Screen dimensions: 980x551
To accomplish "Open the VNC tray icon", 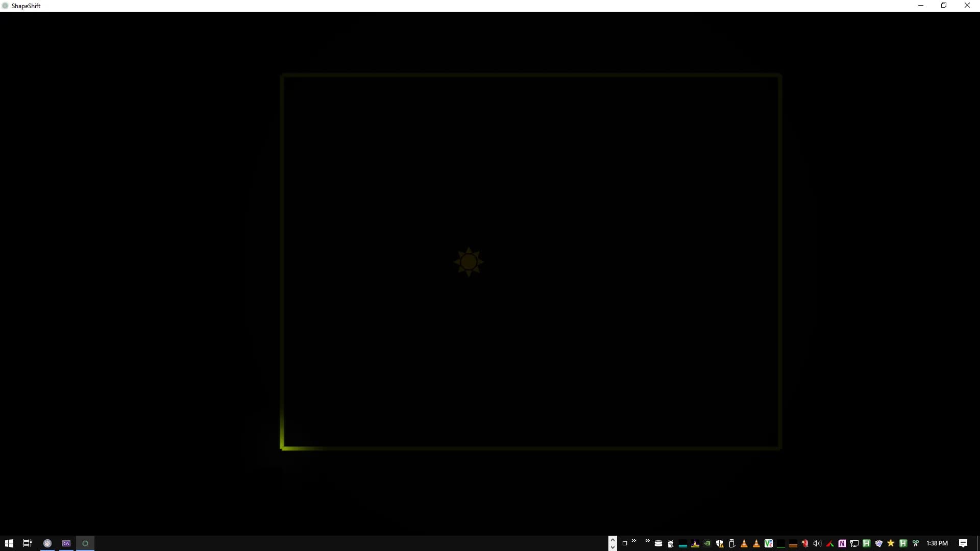I will (x=769, y=543).
